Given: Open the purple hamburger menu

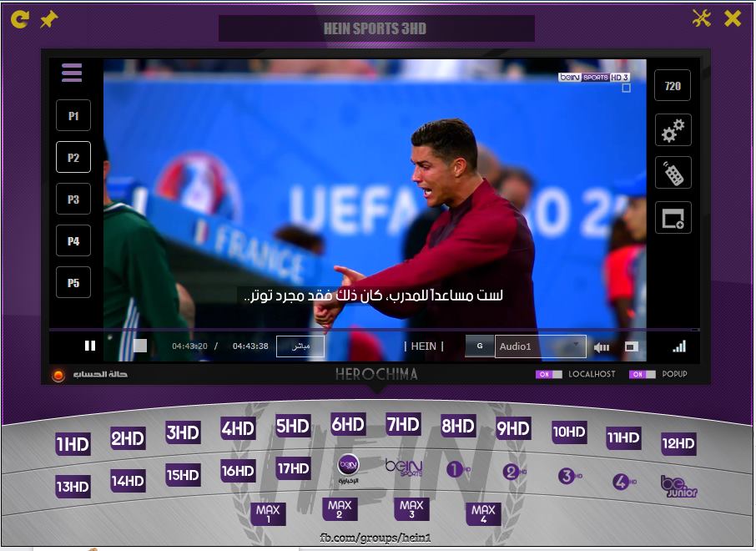Looking at the screenshot, I should pyautogui.click(x=72, y=73).
